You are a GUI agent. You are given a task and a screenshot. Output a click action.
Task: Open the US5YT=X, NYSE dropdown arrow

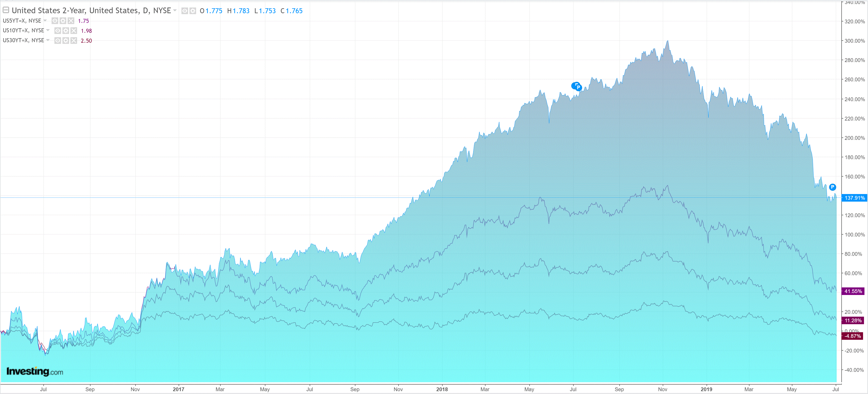tap(45, 21)
